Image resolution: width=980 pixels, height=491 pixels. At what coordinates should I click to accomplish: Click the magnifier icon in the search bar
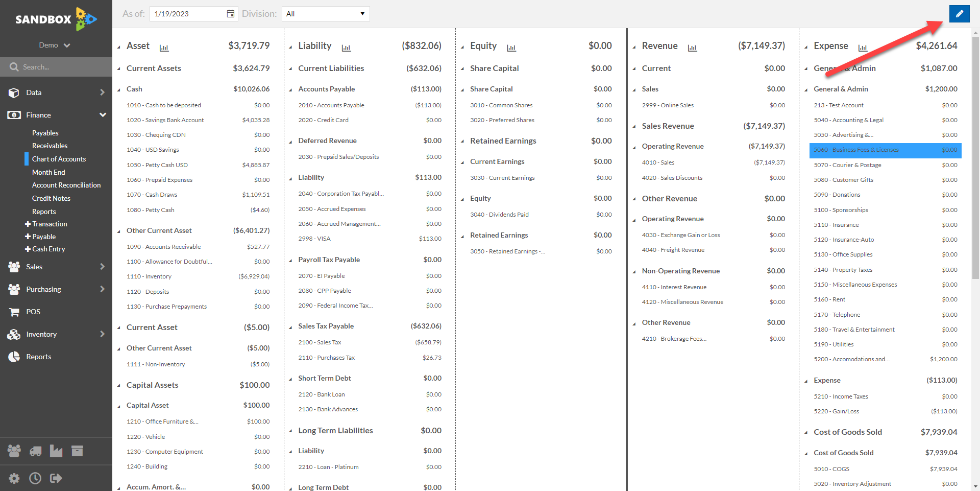point(14,67)
